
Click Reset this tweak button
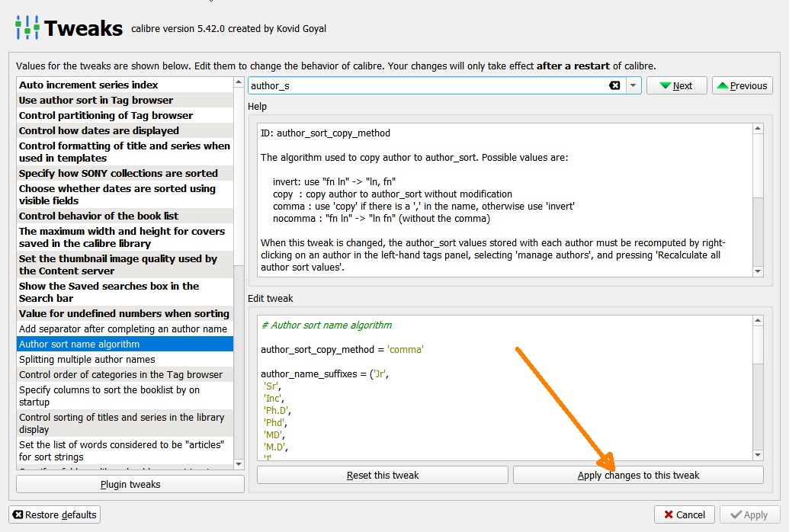pos(383,475)
